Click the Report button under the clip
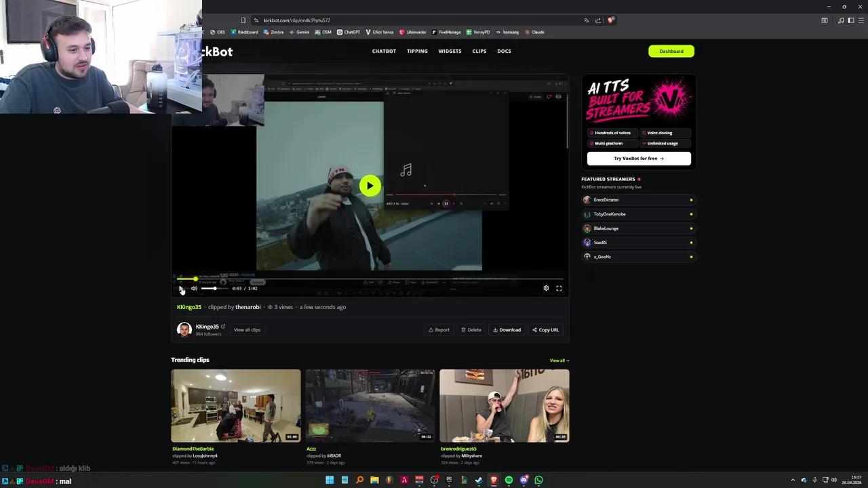This screenshot has height=488, width=868. pos(439,330)
